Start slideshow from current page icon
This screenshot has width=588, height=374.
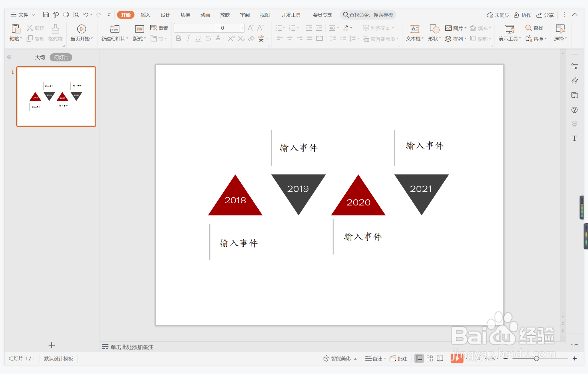tap(81, 29)
